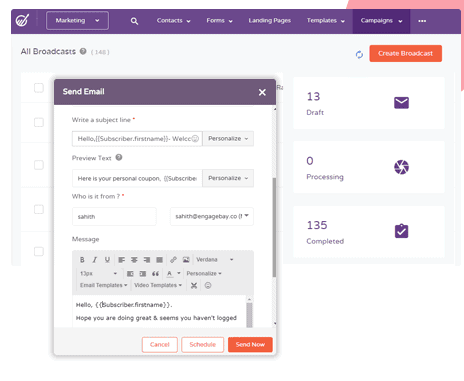
Task: Click the 135 Completed count
Action: pos(317,225)
